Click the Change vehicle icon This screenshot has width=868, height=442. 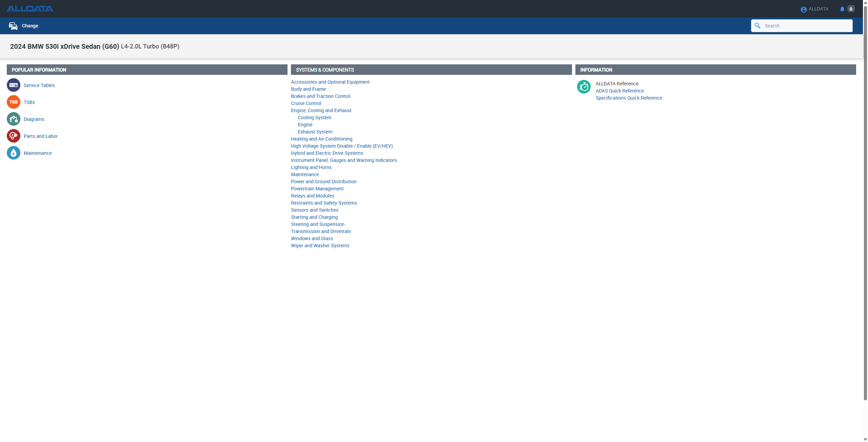pos(13,25)
